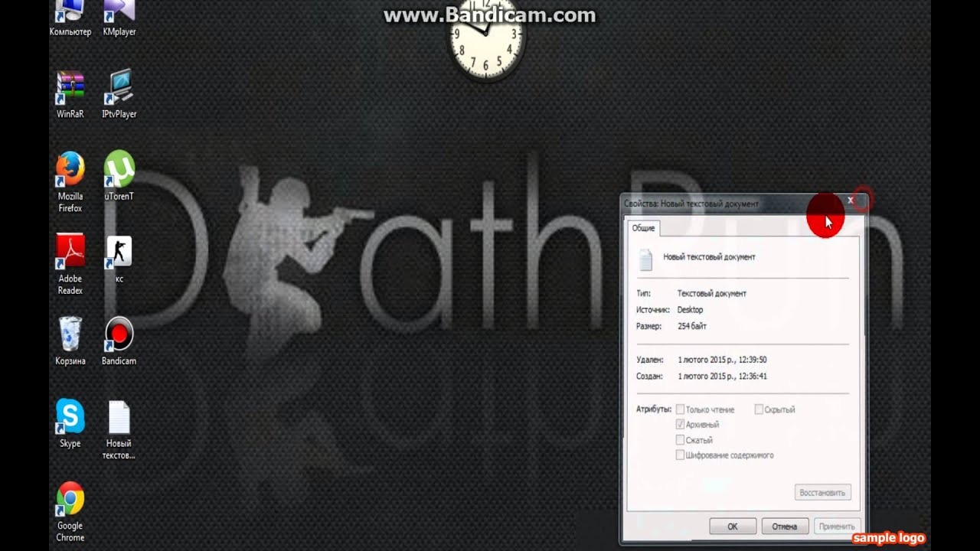Switch to the Общие tab

[x=643, y=228]
